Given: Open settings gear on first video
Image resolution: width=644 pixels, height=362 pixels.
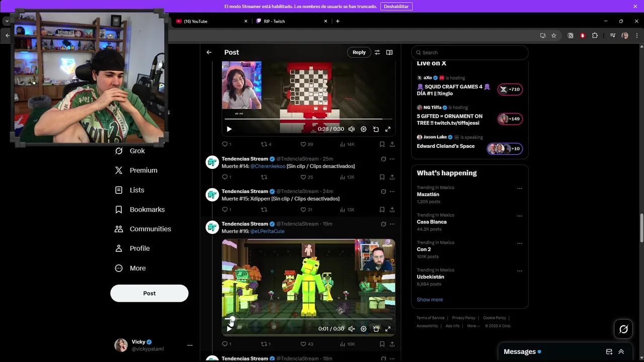Looking at the screenshot, I should tap(364, 129).
